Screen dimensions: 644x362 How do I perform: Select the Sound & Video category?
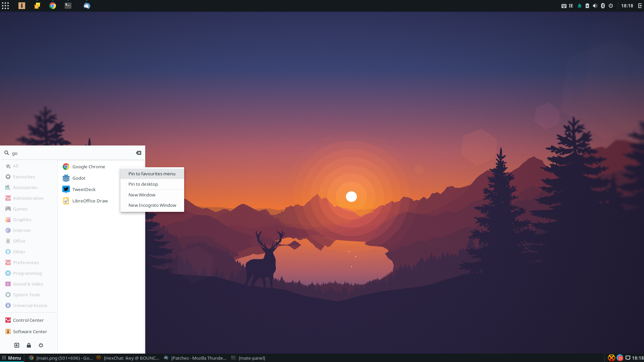click(x=29, y=284)
